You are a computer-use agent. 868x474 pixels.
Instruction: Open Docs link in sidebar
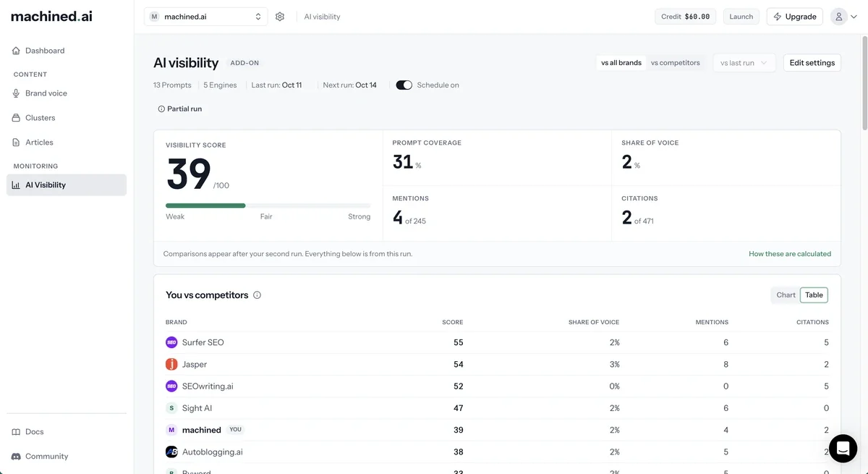click(x=67, y=432)
